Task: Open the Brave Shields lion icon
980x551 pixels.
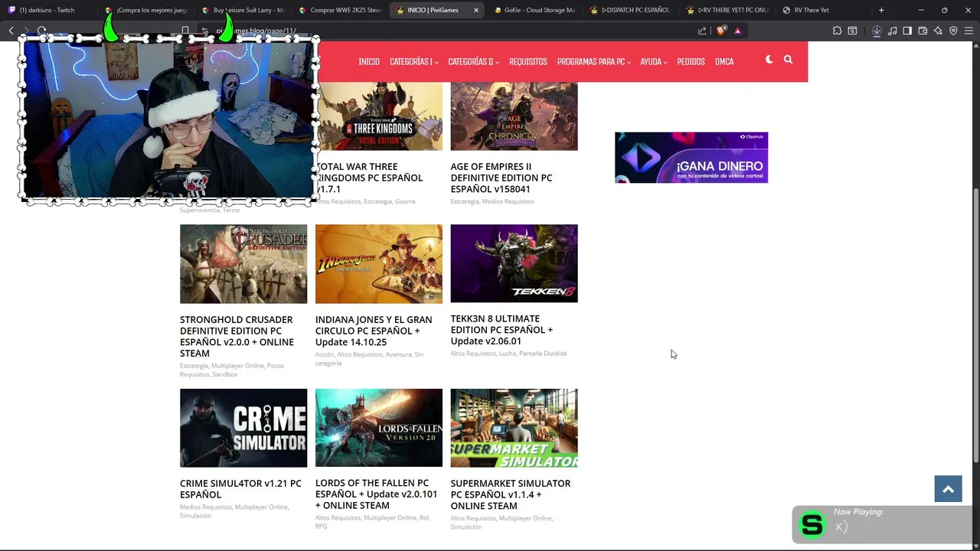Action: 721,31
